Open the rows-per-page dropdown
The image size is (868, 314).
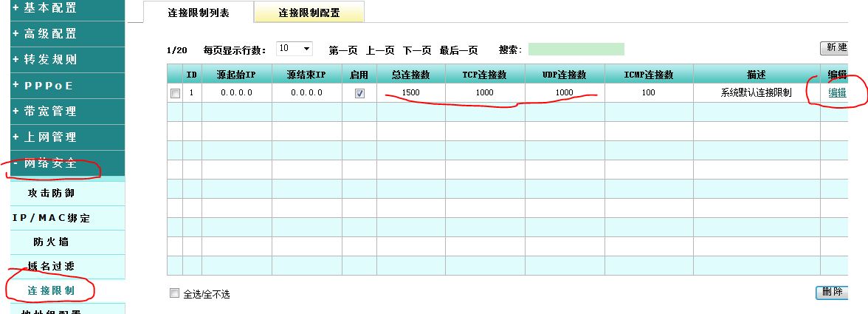pyautogui.click(x=294, y=49)
